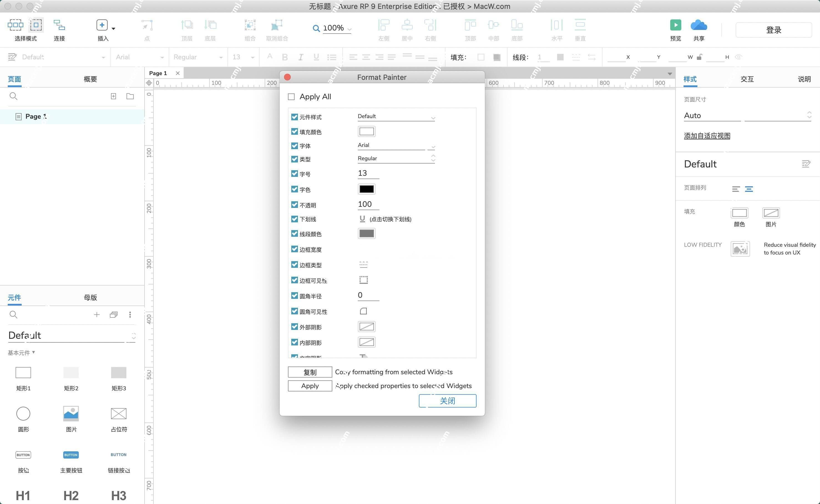Click the 添加自适应视图 link
The image size is (820, 504).
coord(707,136)
